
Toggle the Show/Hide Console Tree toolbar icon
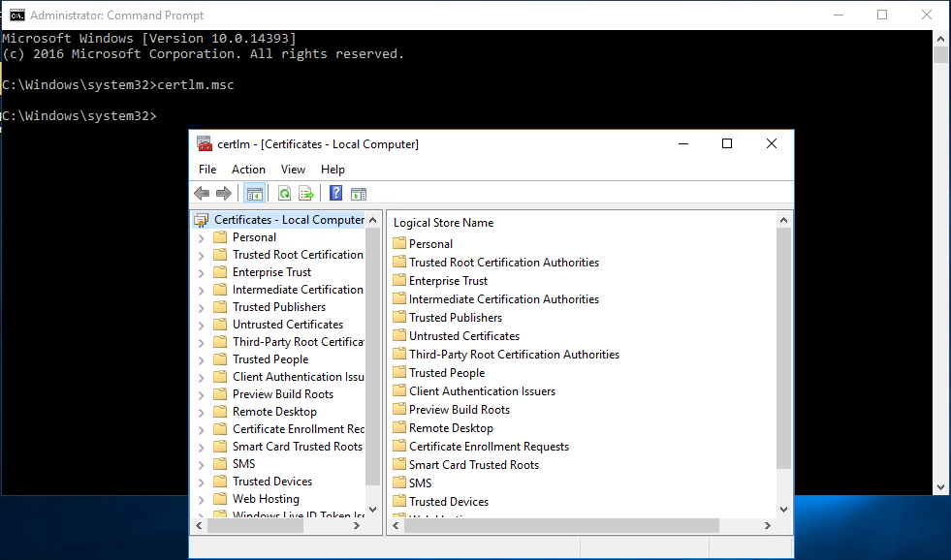click(255, 194)
